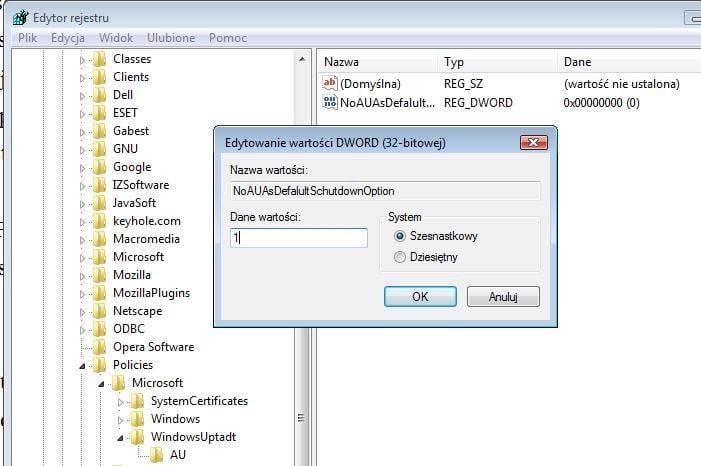Click the tree pane scrollbar thumb

click(x=302, y=418)
